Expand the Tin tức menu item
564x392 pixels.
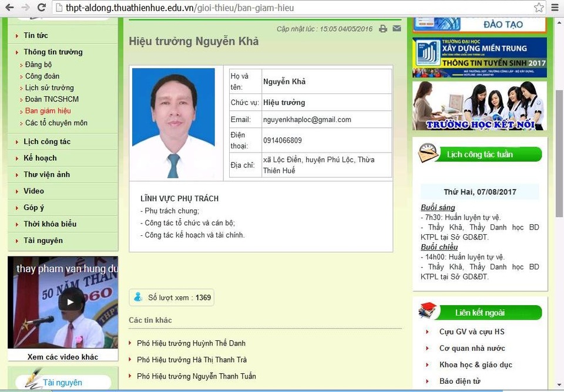(x=36, y=36)
